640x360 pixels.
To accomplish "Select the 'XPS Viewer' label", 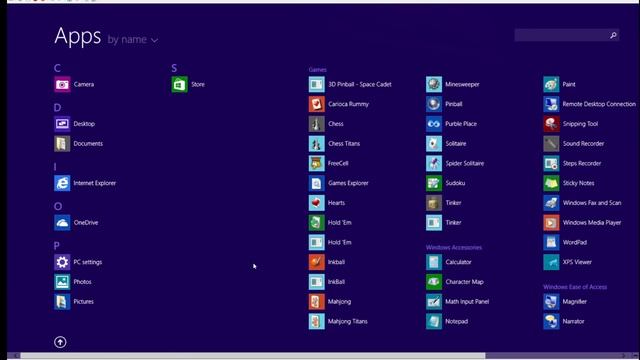I will coord(577,262).
